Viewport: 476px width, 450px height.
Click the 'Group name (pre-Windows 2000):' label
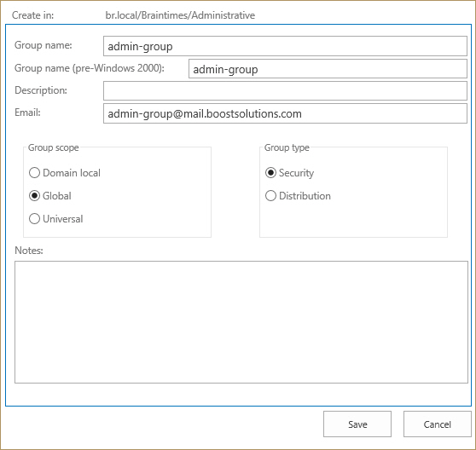point(90,68)
